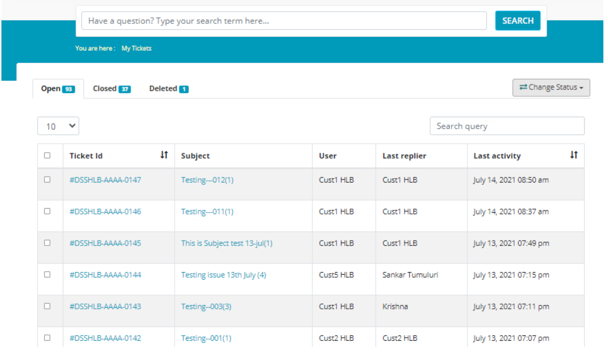Click the Open tab count badge 93

(x=69, y=89)
